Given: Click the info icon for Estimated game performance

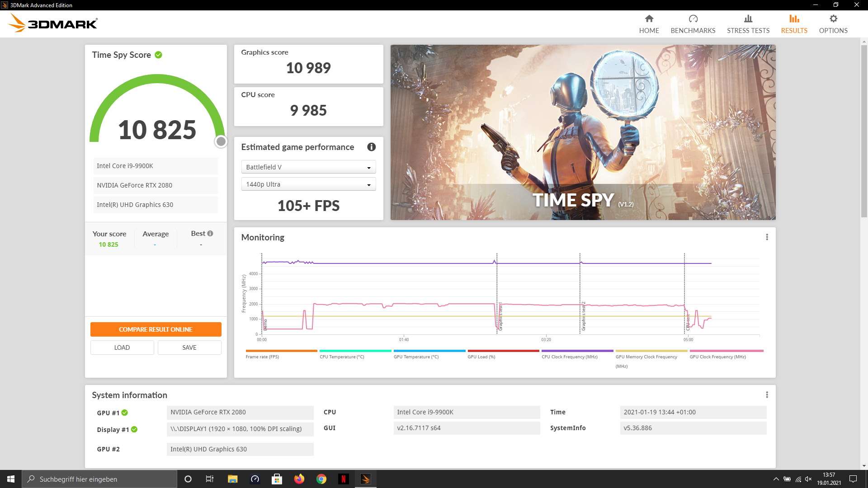Looking at the screenshot, I should pyautogui.click(x=371, y=147).
